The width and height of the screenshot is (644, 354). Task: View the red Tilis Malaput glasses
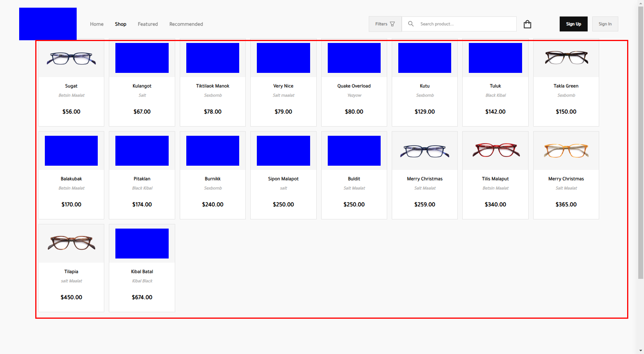[495, 150]
